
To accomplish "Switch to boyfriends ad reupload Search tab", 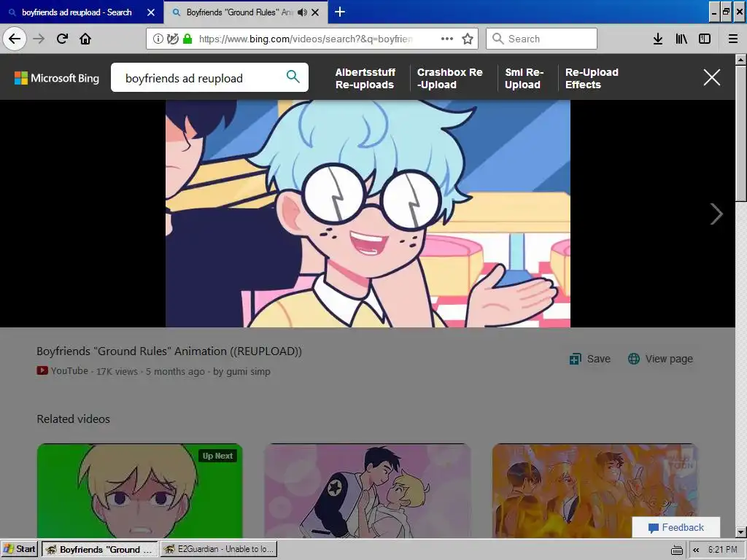I will [x=77, y=12].
